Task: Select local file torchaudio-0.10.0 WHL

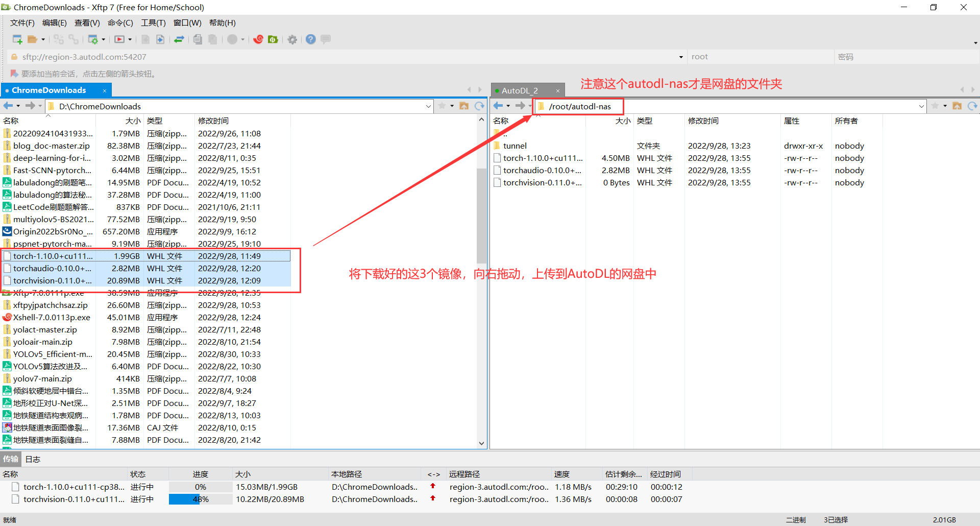Action: click(146, 269)
